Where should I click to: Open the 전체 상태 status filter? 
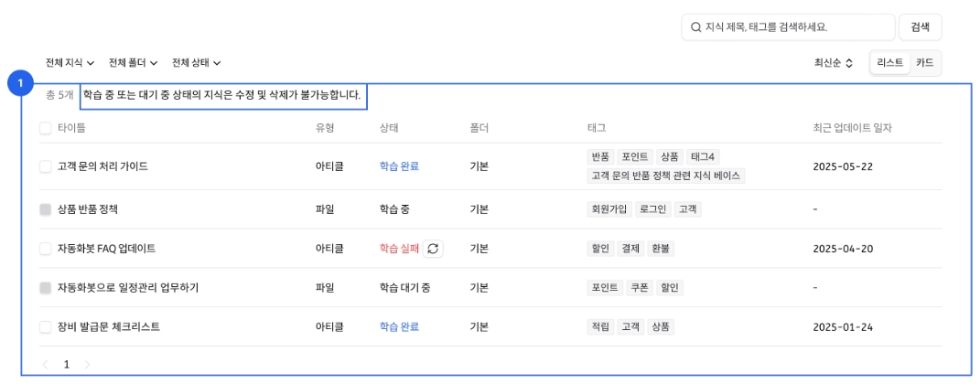(196, 62)
